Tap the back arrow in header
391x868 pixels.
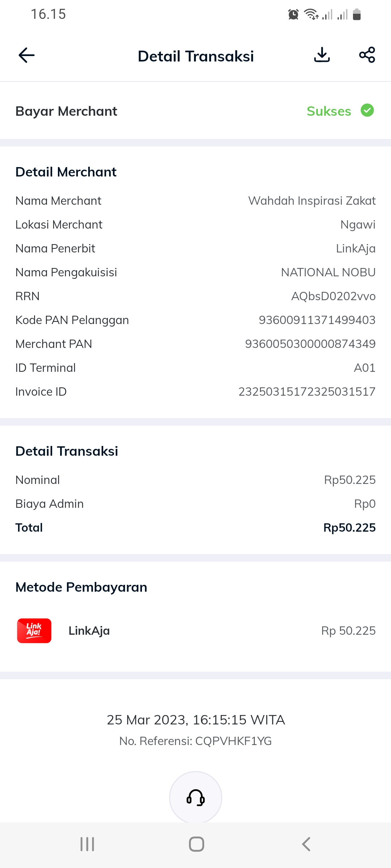point(26,55)
